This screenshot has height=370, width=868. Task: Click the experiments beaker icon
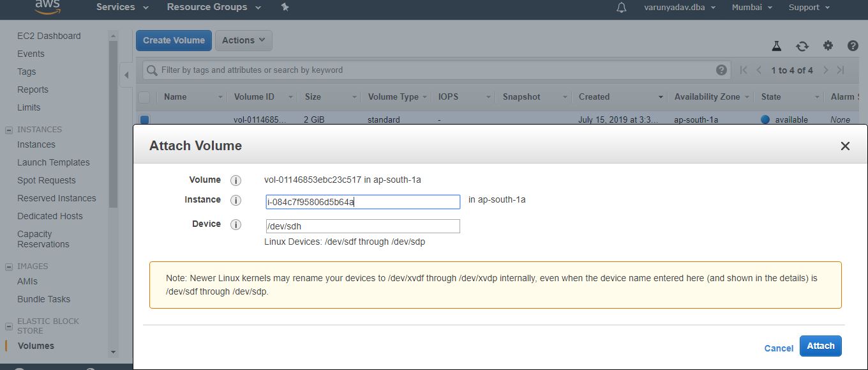(x=777, y=46)
